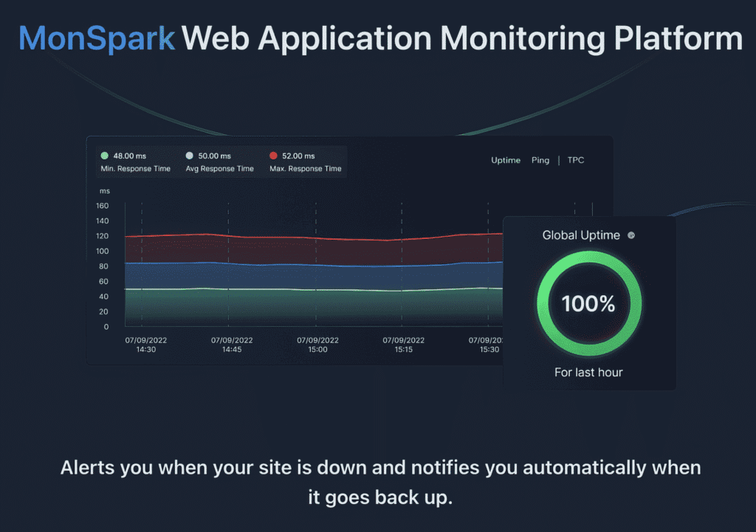
Task: Click the "For last hour" caption
Action: tap(588, 372)
